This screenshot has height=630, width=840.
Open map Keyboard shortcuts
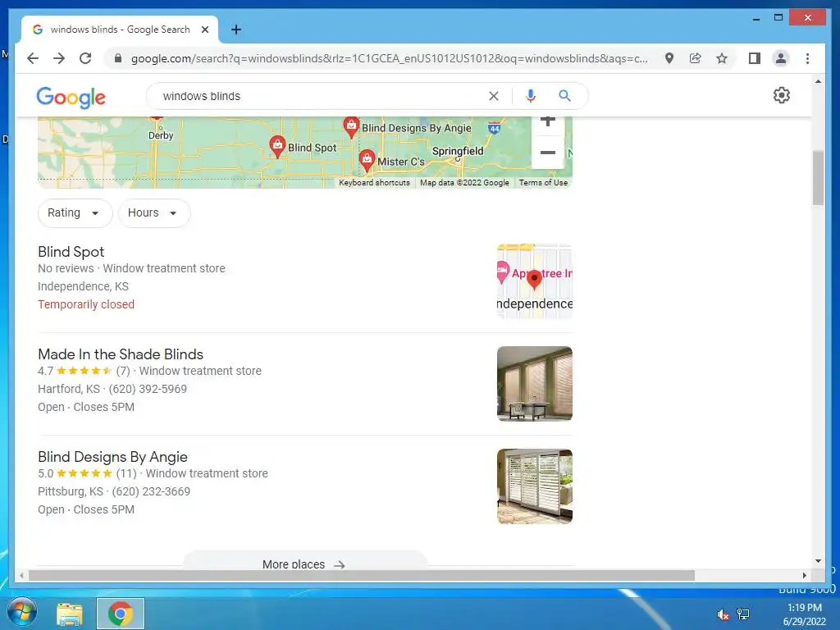(374, 183)
